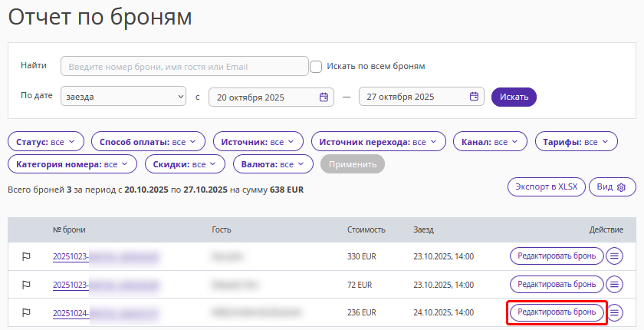Click flag icon of the 72 EUR booking
644x330 pixels.
(26, 285)
